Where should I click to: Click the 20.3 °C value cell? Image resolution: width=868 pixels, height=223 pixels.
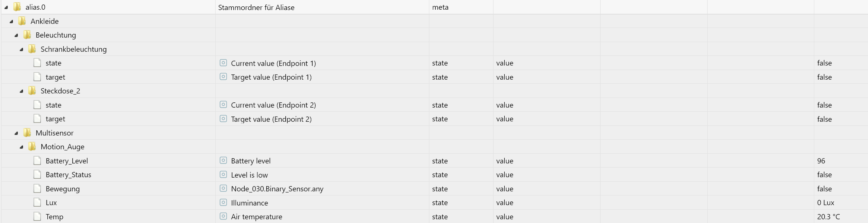(x=828, y=217)
